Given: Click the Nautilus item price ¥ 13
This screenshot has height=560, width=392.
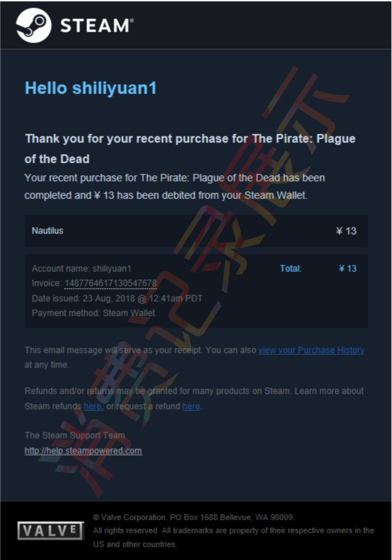Looking at the screenshot, I should coord(346,231).
